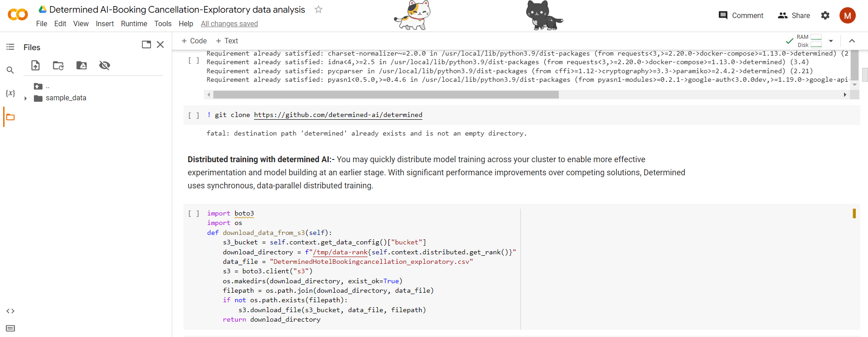Viewport: 868px width, 337px height.
Task: Collapse the notebook toolbar with the chevron
Action: click(853, 41)
